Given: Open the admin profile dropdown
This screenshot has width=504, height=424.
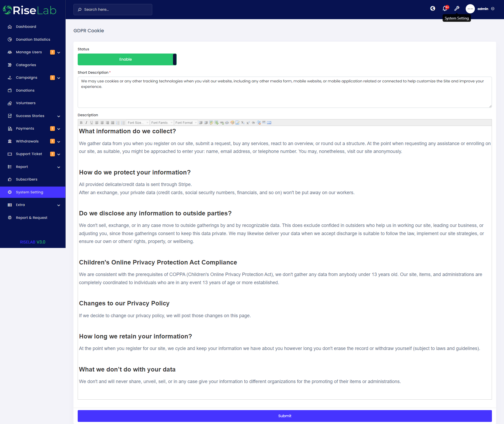Looking at the screenshot, I should pyautogui.click(x=482, y=9).
